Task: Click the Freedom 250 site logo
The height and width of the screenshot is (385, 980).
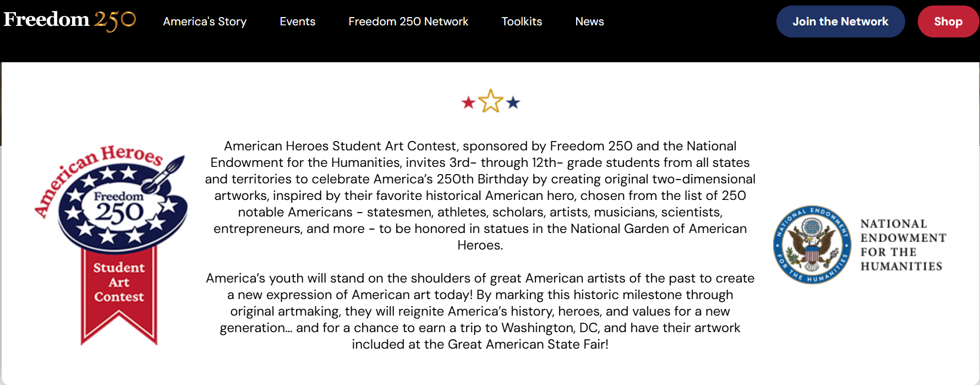Action: pos(70,20)
